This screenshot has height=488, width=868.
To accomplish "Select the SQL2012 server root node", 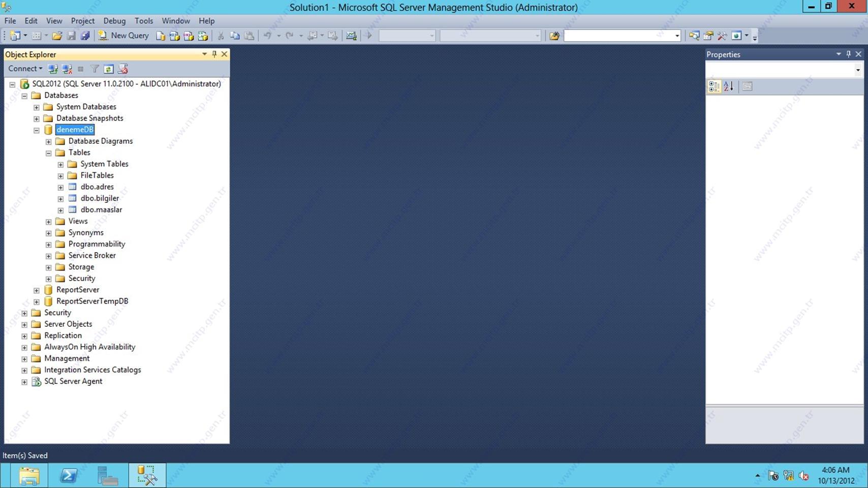I will 127,84.
